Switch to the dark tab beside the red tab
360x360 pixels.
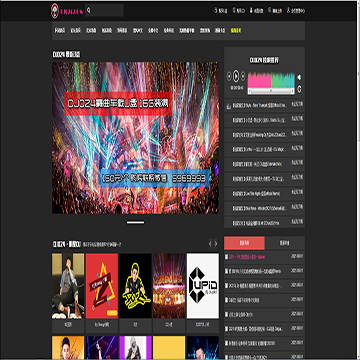click(285, 243)
